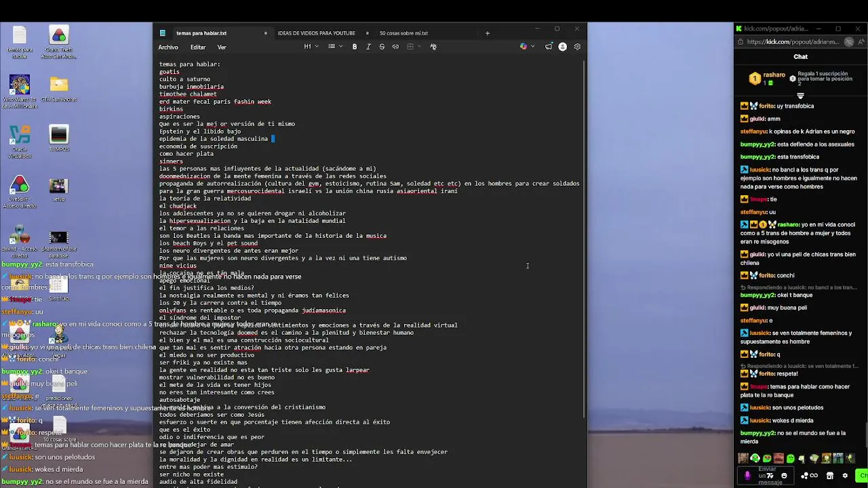Click the read aloud icon in Kick address bar
This screenshot has width=868, height=488.
[861, 42]
